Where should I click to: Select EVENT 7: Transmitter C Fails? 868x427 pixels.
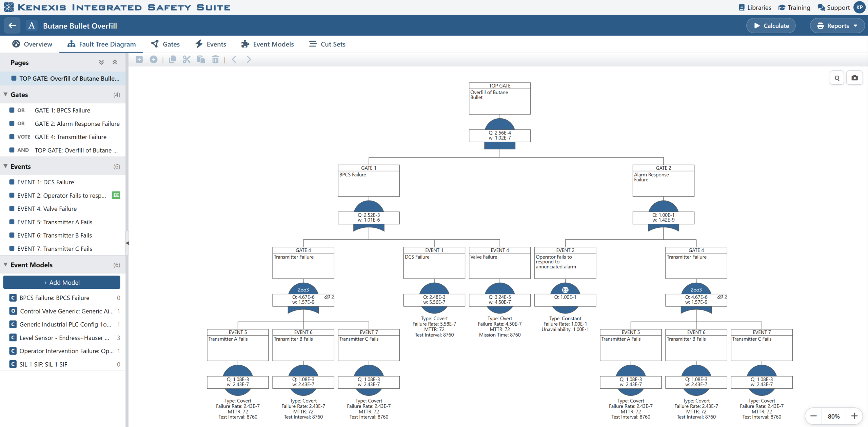click(x=63, y=248)
